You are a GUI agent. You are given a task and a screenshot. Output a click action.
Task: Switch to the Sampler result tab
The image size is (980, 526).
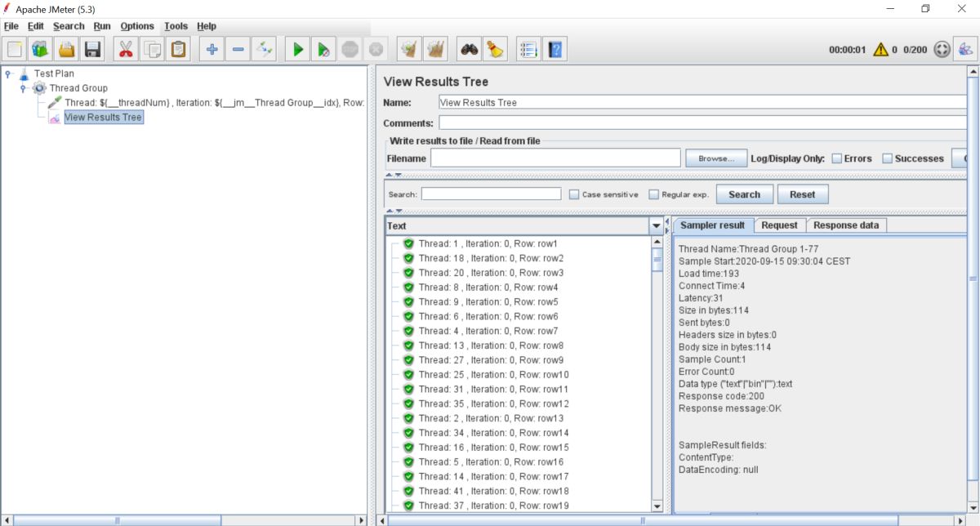(x=712, y=225)
